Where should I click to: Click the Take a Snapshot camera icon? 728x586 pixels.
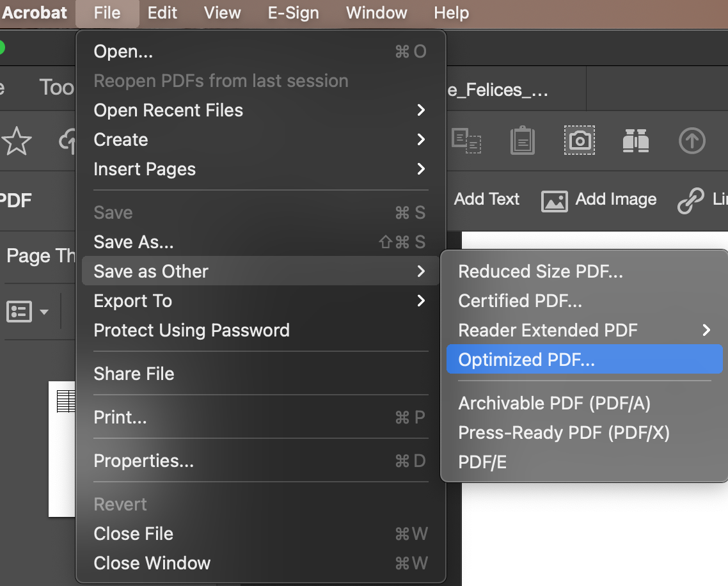(x=579, y=141)
